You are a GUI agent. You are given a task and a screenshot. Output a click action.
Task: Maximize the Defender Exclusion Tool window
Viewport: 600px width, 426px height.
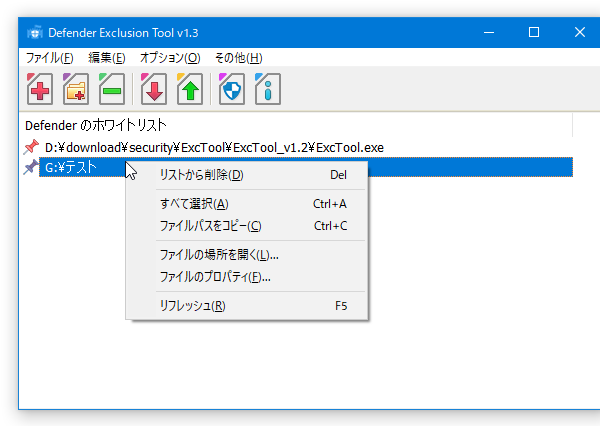point(534,33)
